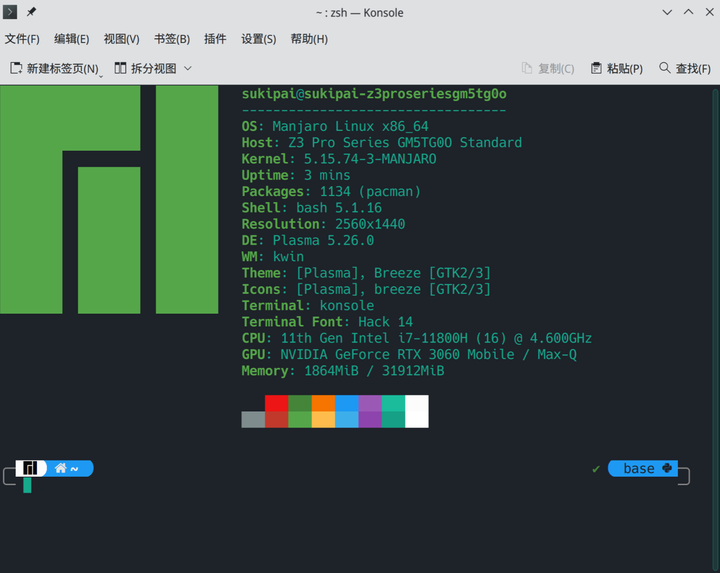Viewport: 720px width, 573px height.
Task: Click the Python icon in base segment
Action: click(667, 468)
